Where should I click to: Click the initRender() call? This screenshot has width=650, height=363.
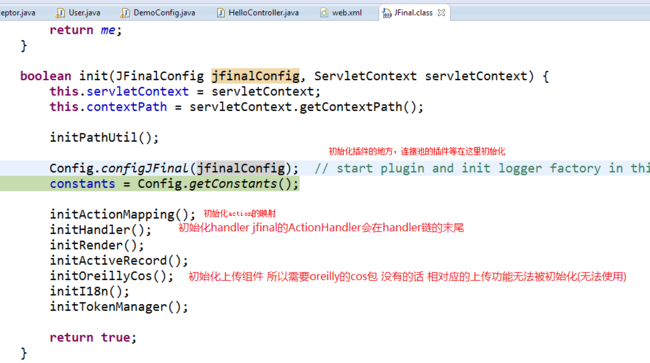(x=97, y=245)
